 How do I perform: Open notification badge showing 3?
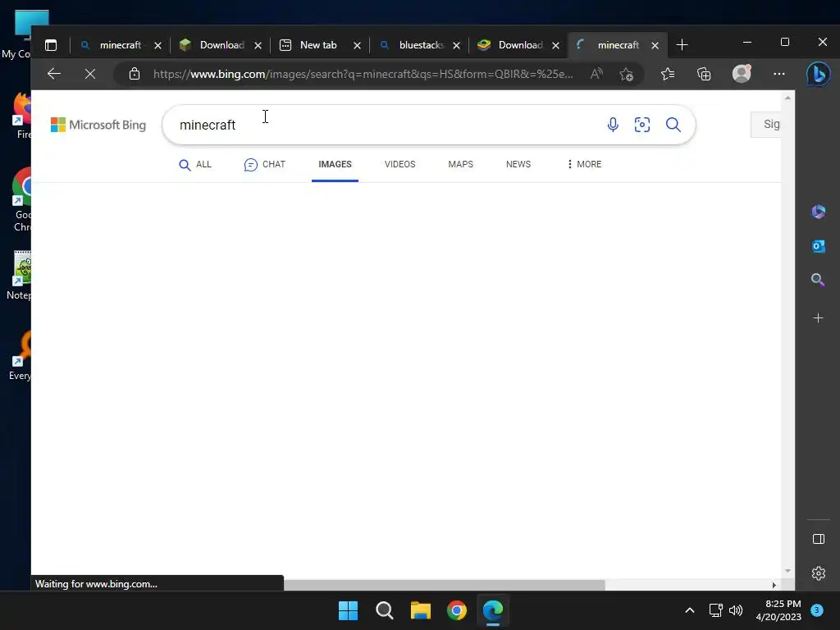[x=817, y=610]
